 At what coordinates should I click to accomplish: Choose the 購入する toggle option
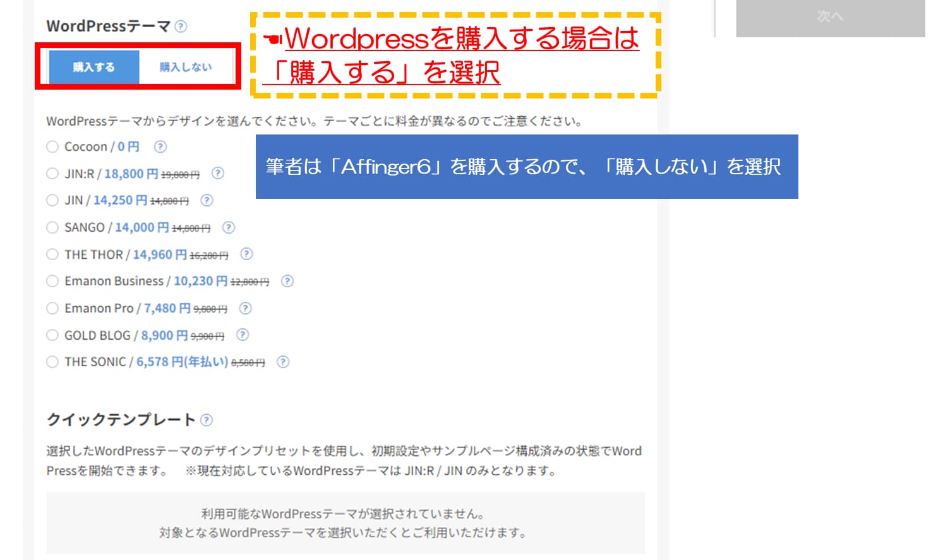[93, 67]
